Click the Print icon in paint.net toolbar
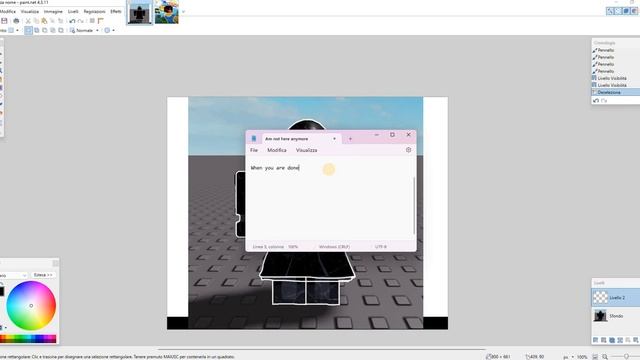Viewport: 640px width, 360px height. click(x=16, y=21)
